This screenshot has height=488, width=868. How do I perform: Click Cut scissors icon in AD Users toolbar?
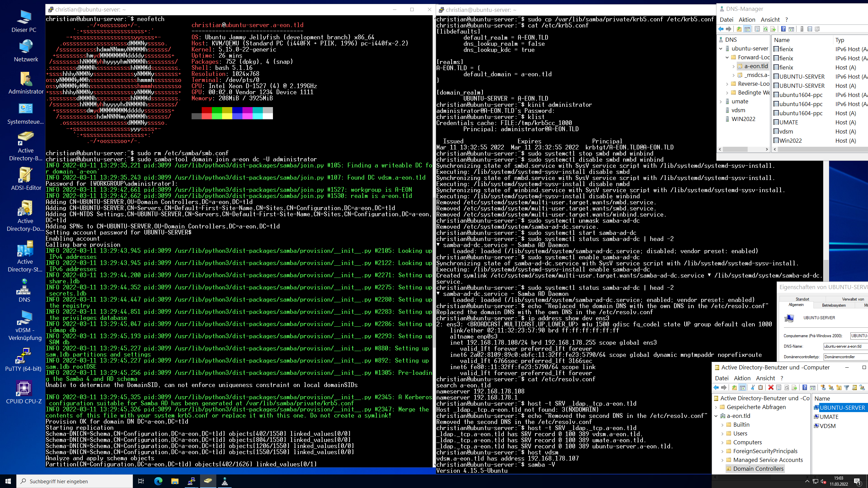[x=753, y=387]
